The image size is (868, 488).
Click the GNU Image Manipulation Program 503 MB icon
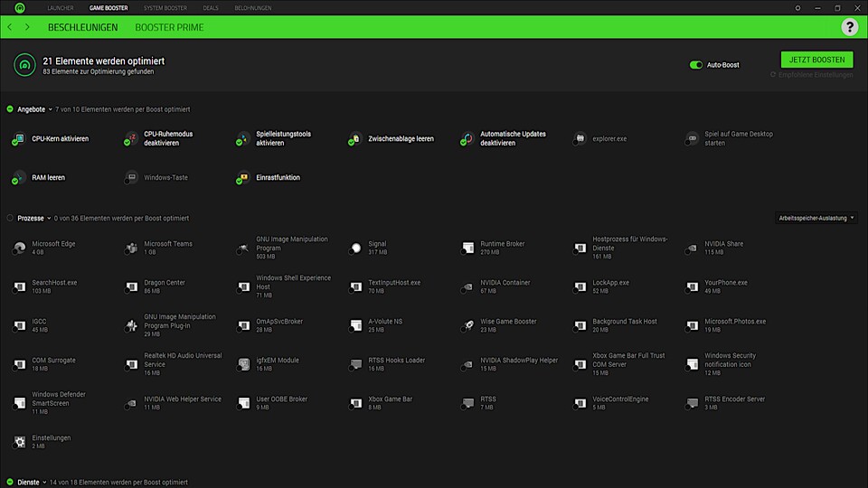click(x=243, y=248)
